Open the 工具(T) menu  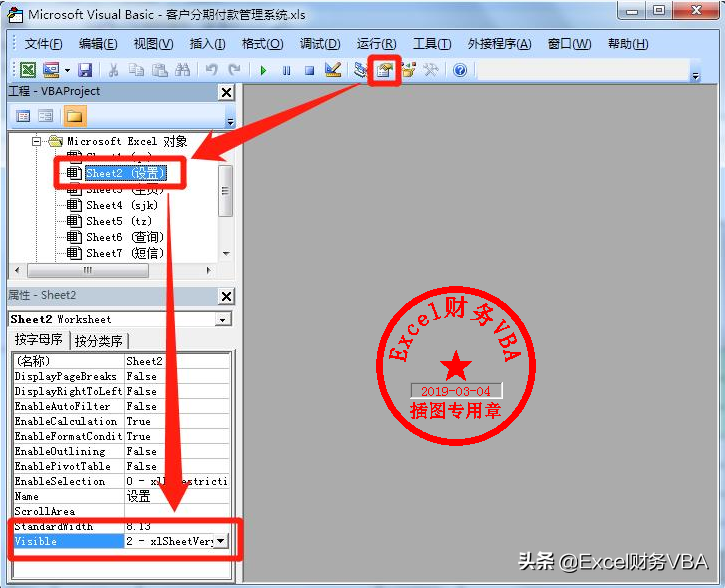tap(432, 44)
